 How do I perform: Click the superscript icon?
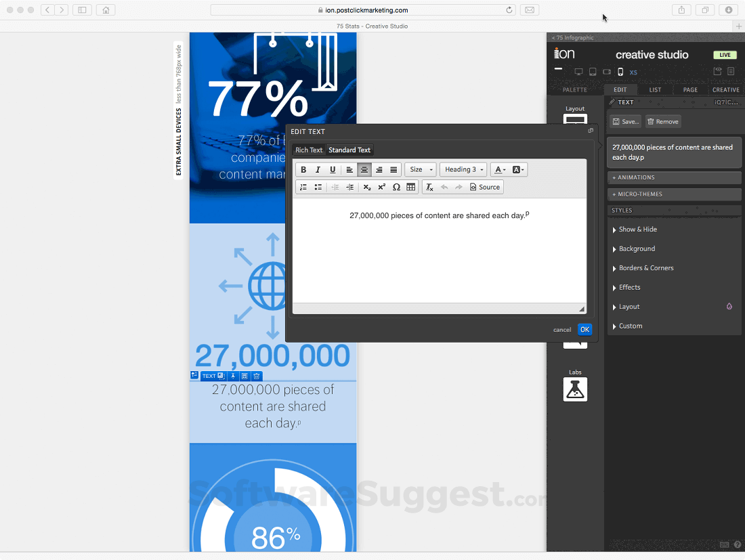pos(382,188)
